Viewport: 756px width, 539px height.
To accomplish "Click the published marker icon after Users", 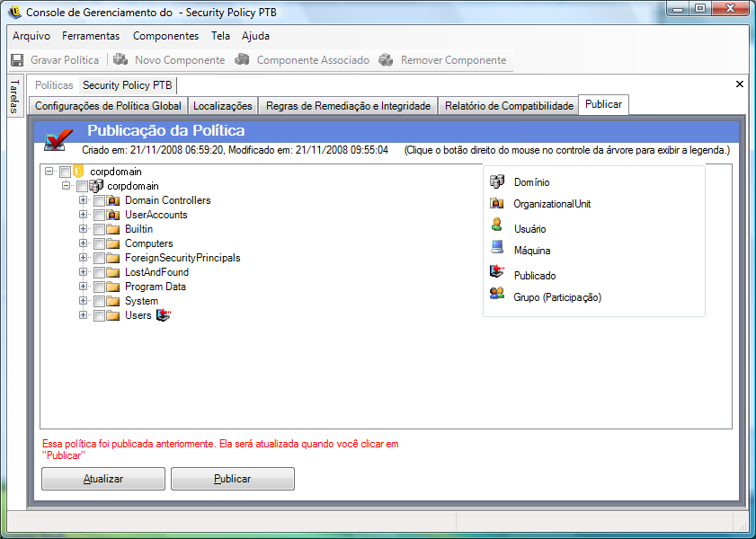I will pos(164,315).
